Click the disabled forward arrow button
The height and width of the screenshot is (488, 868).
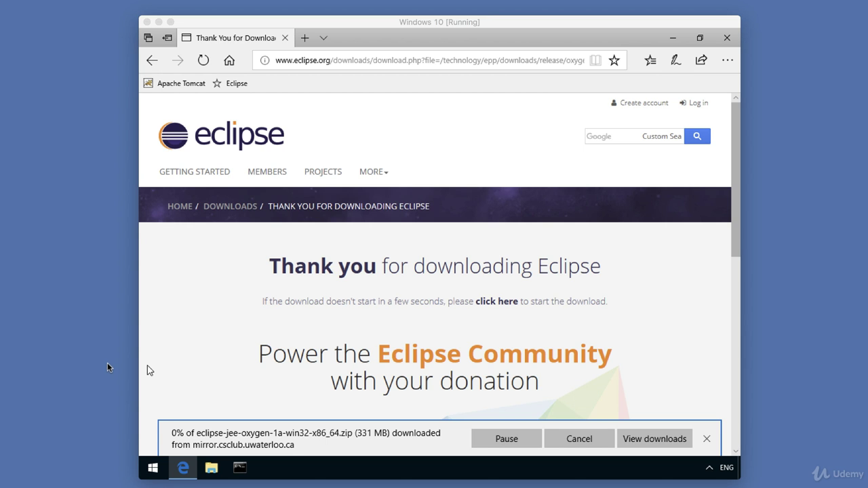click(x=178, y=60)
